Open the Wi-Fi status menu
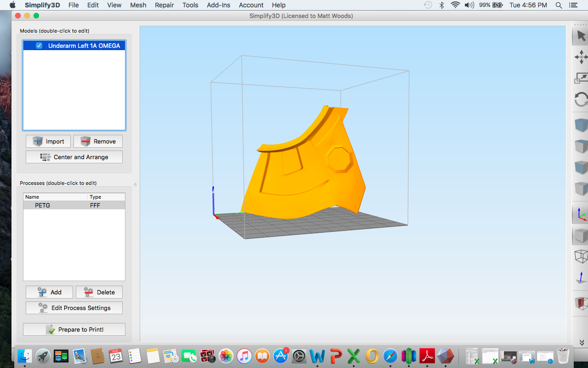Screen dimensions: 588x368 coord(455,5)
